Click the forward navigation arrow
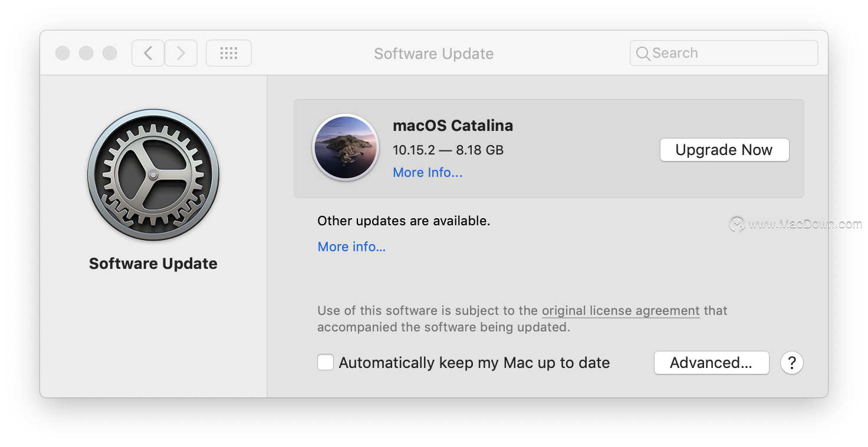Viewport: 868px width, 447px height. coord(181,53)
